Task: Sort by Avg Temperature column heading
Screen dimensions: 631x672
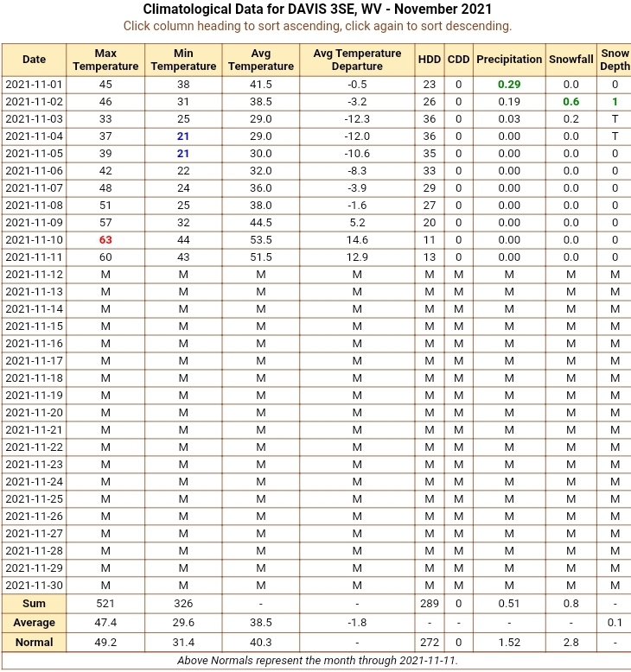Action: point(261,60)
